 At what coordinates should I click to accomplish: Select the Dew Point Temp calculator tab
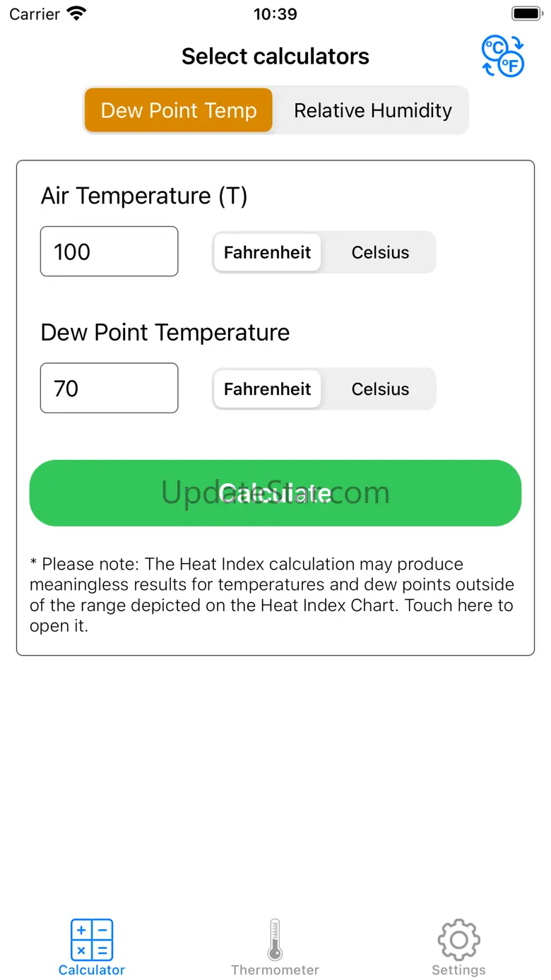pyautogui.click(x=179, y=110)
